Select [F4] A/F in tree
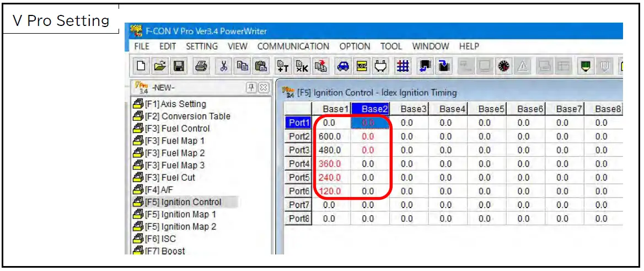This screenshot has width=644, height=271. [154, 190]
